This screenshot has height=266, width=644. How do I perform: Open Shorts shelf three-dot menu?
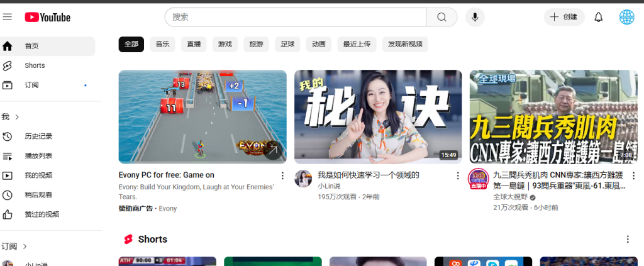pos(627,239)
